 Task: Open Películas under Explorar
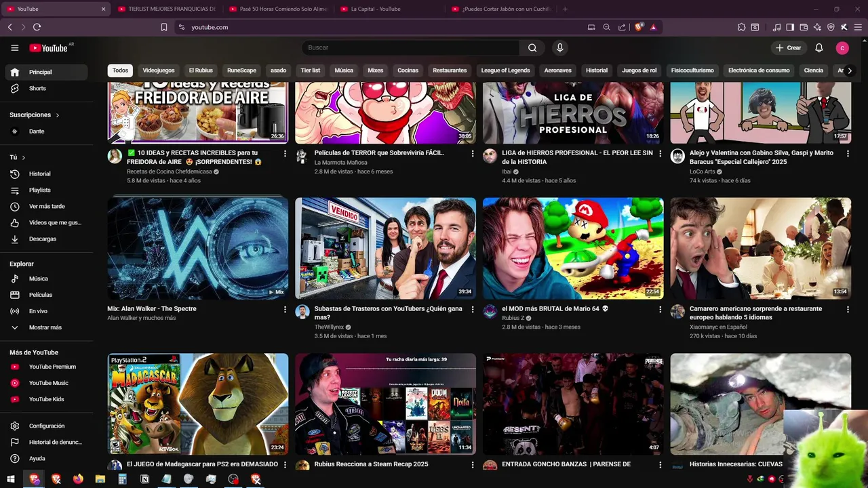click(x=46, y=295)
